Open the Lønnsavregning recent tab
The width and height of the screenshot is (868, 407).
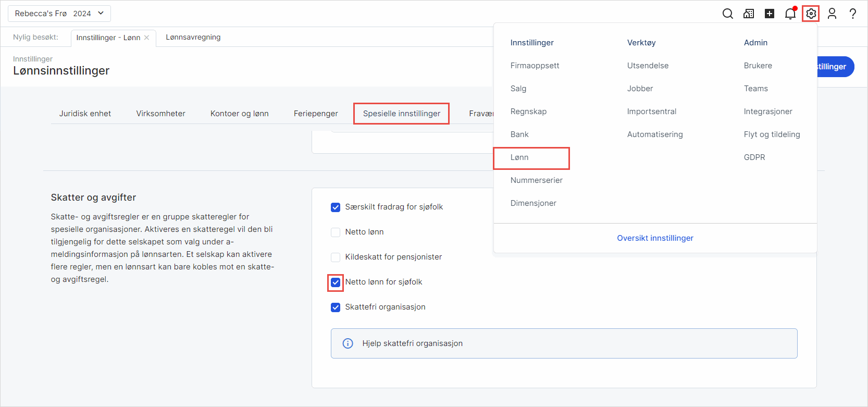[193, 37]
